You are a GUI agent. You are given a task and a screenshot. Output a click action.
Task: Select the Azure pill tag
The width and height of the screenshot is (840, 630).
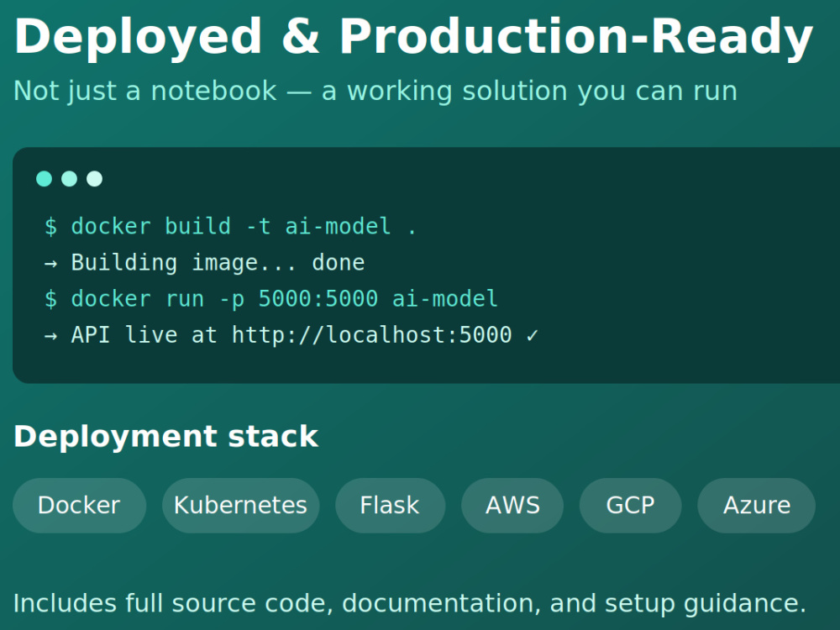coord(757,505)
